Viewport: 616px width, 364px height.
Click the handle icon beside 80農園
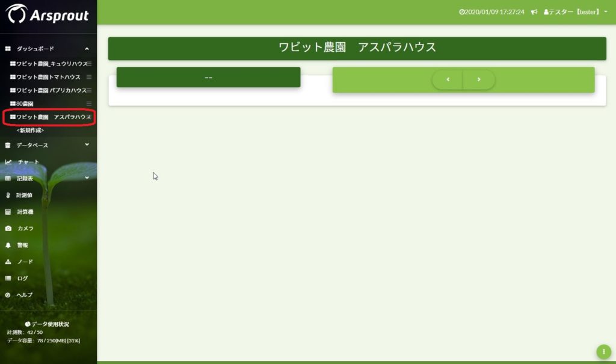point(89,103)
